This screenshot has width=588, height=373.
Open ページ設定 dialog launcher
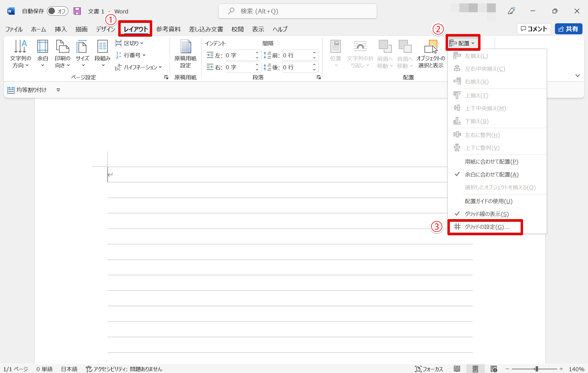166,77
